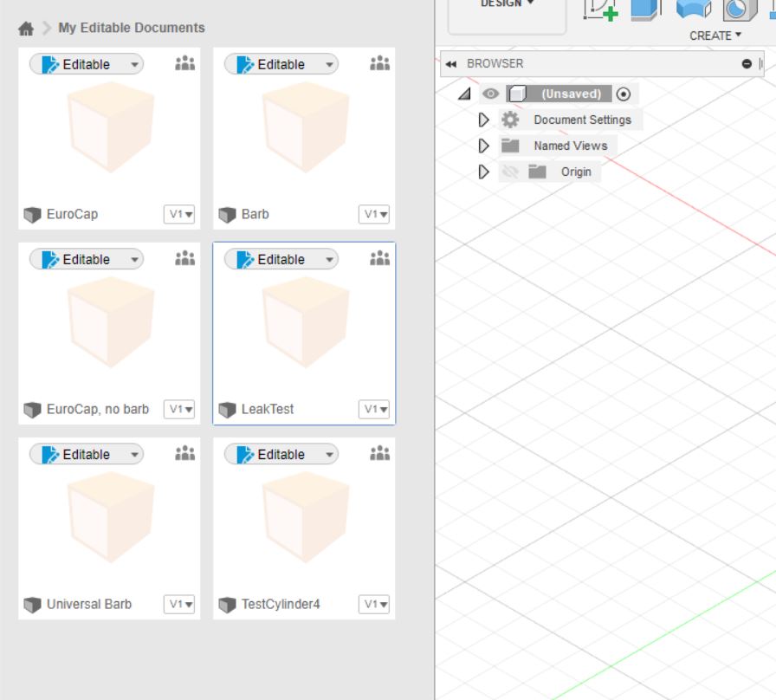The height and width of the screenshot is (700, 776).
Task: Click design cube icon beside EuroCap, no barb
Action: (x=32, y=410)
